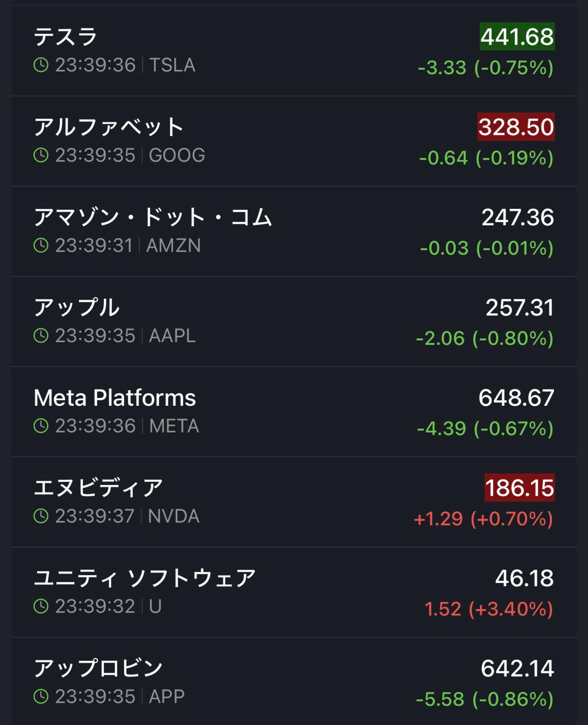Viewport: 588px width, 725px height.
Task: Open the テスラ stock name
Action: 65,37
